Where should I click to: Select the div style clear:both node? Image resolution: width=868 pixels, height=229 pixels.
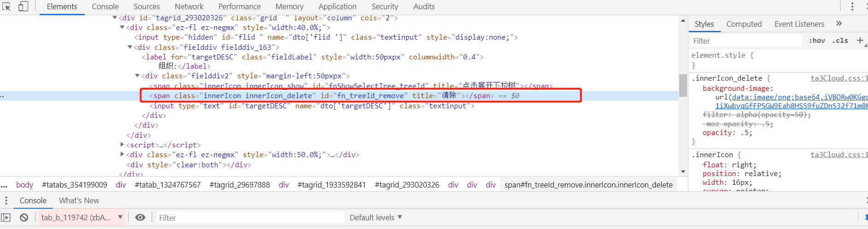(x=189, y=164)
